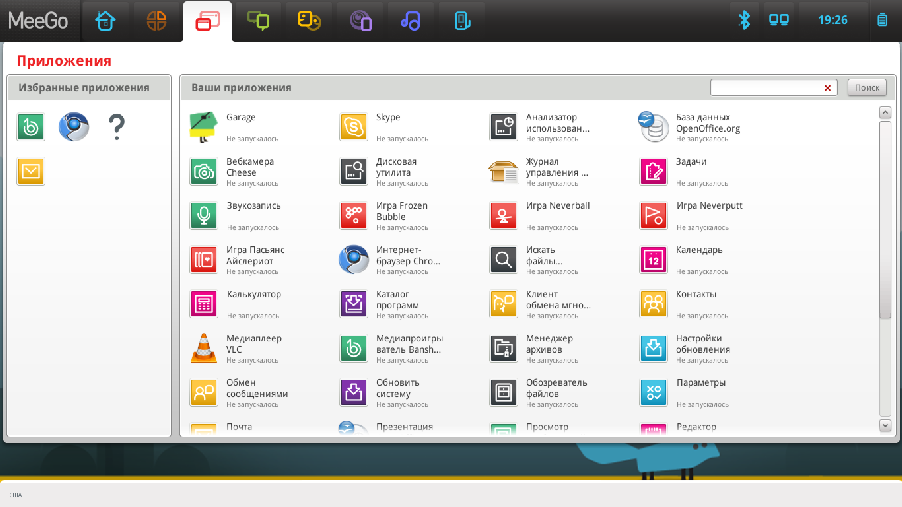Viewport: 902px width, 507px height.
Task: Open the help question mark favorite
Action: [x=117, y=126]
